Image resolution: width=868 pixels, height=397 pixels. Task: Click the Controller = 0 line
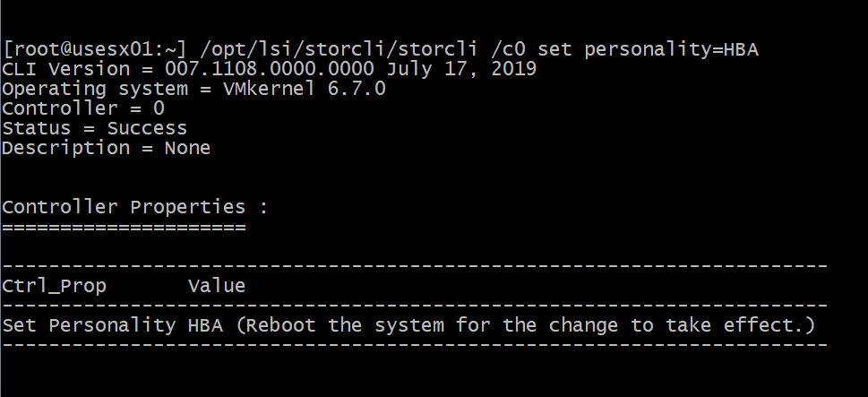(83, 108)
